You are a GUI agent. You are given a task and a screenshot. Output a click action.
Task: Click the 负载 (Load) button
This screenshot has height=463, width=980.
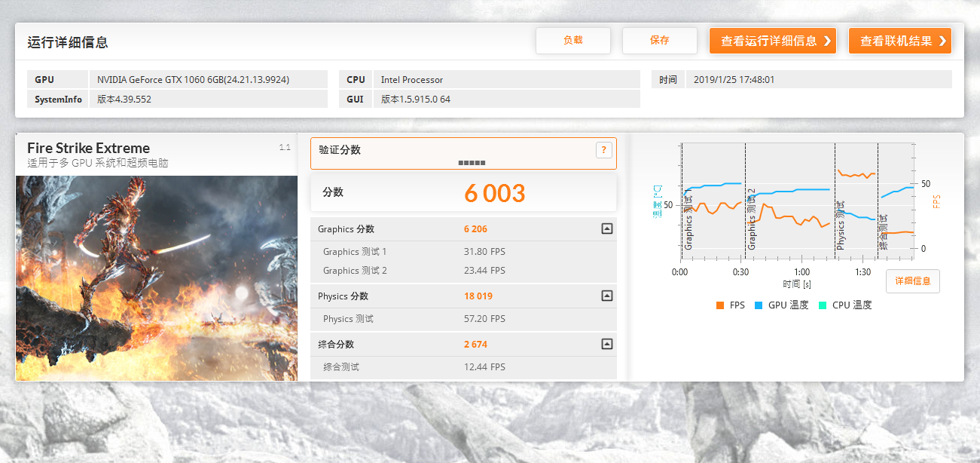pos(573,41)
